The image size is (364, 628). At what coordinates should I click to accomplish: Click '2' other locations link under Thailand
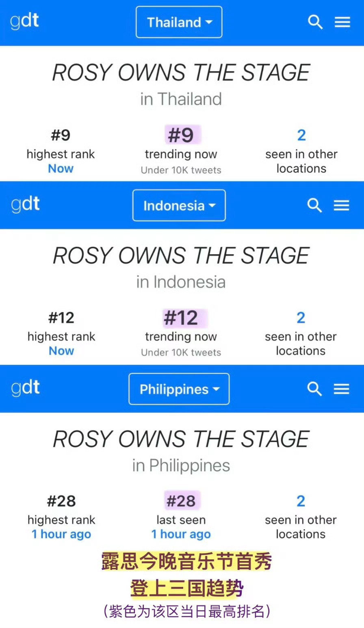coord(301,135)
